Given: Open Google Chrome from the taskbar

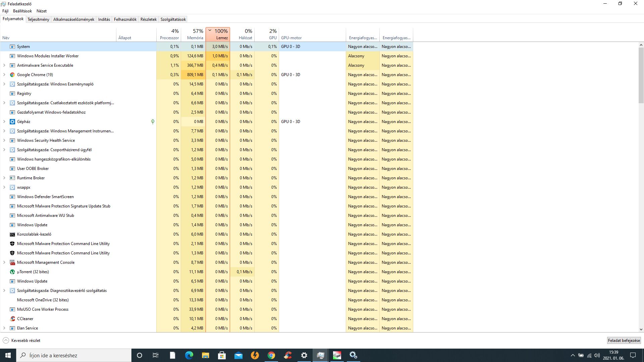Looking at the screenshot, I should [x=271, y=355].
